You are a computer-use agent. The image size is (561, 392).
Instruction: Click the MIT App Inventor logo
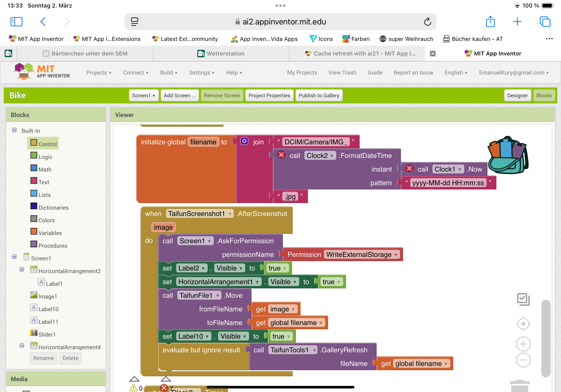42,72
